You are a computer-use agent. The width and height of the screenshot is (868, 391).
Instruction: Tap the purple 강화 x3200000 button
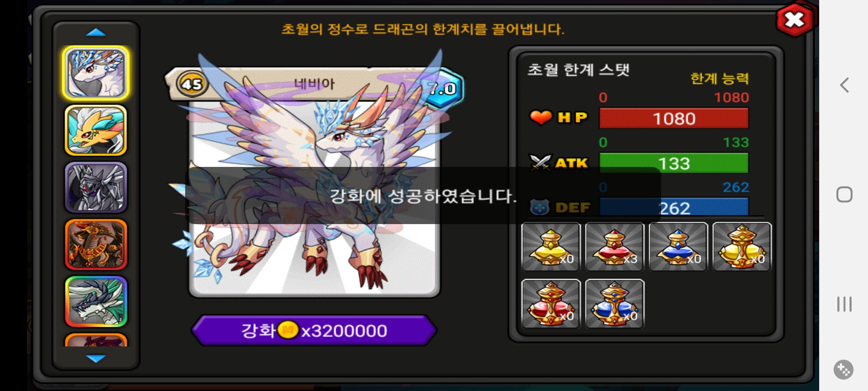[314, 331]
